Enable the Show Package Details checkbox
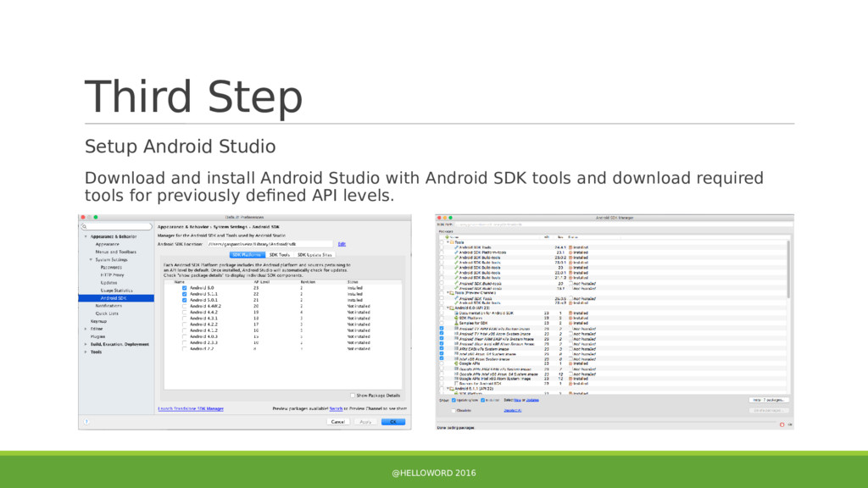Image resolution: width=868 pixels, height=488 pixels. click(x=353, y=396)
